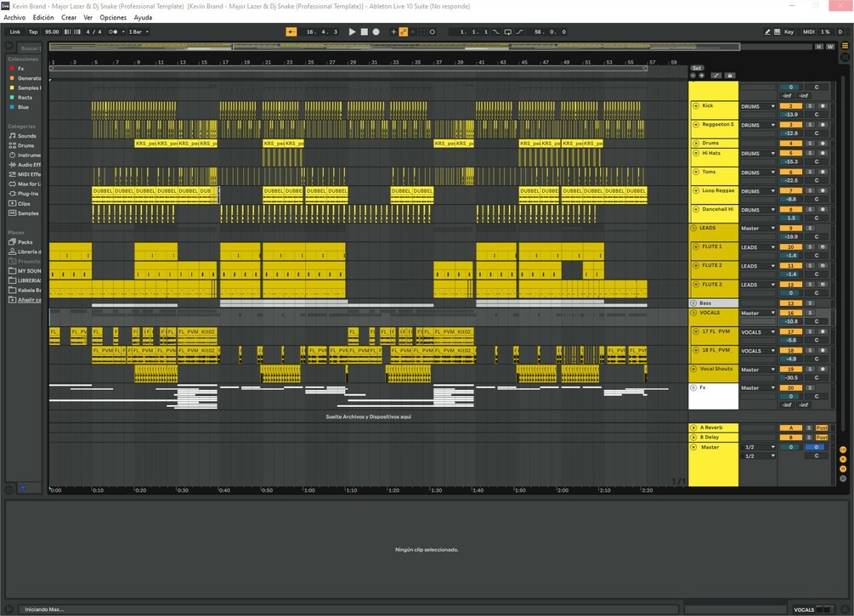The height and width of the screenshot is (616, 854).
Task: Open Kick track output routing DRUMS dropdown
Action: point(758,106)
